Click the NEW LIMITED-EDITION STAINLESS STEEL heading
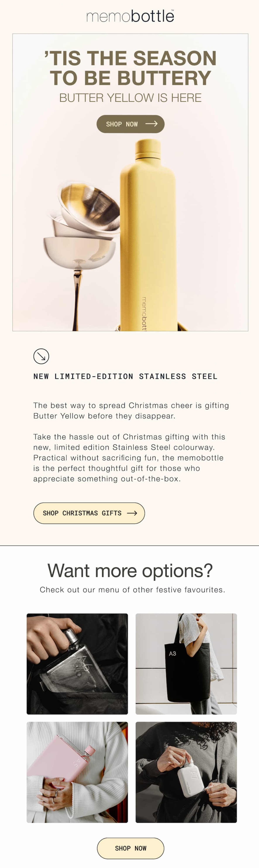Image resolution: width=259 pixels, height=868 pixels. pyautogui.click(x=125, y=376)
